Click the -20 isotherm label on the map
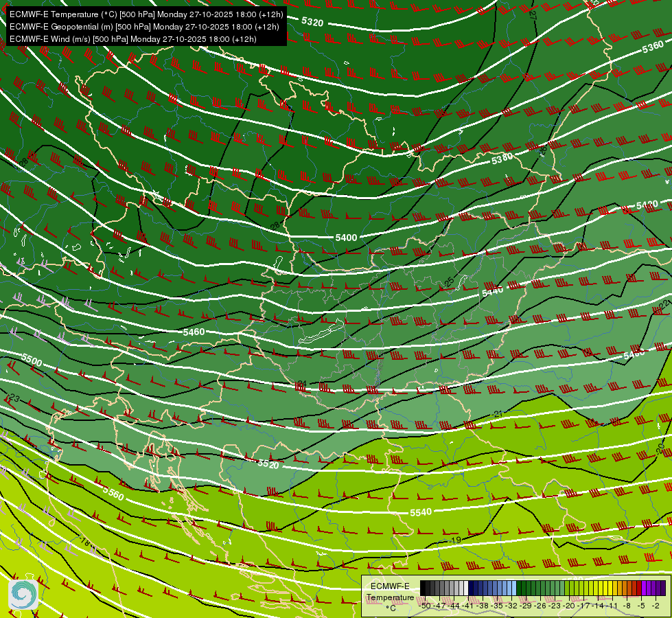672x618 pixels. click(660, 449)
